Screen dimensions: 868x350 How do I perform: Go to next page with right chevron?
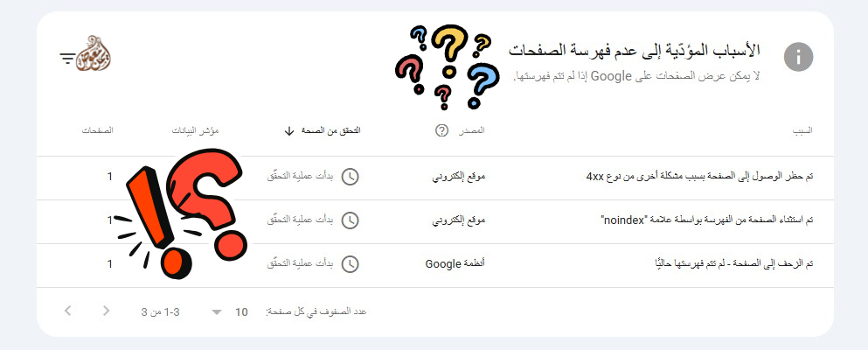[106, 311]
